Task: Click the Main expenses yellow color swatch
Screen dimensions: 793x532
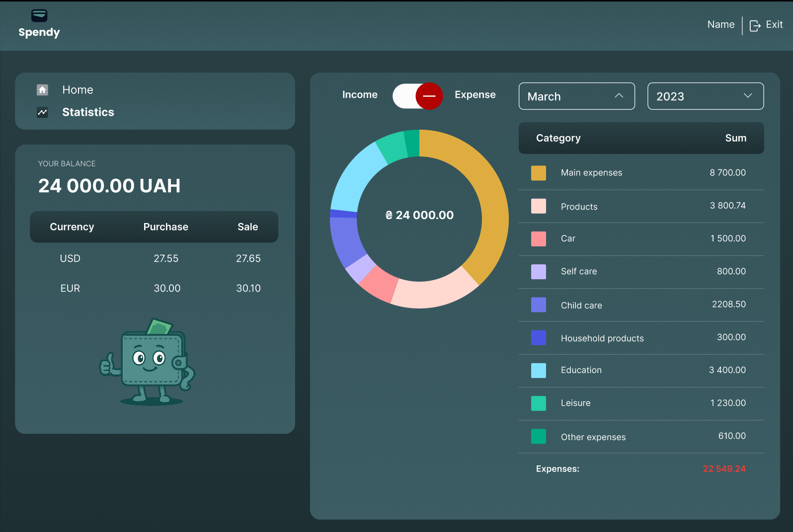Action: click(538, 173)
